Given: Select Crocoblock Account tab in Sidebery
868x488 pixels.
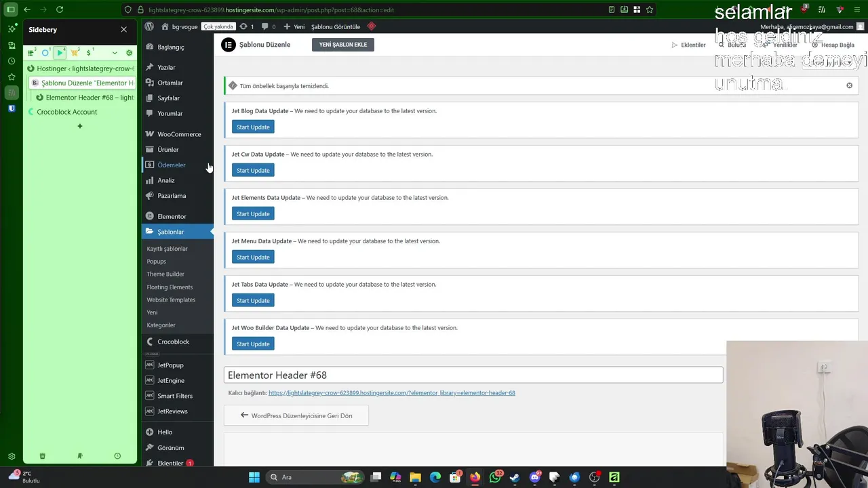Looking at the screenshot, I should pos(81,112).
